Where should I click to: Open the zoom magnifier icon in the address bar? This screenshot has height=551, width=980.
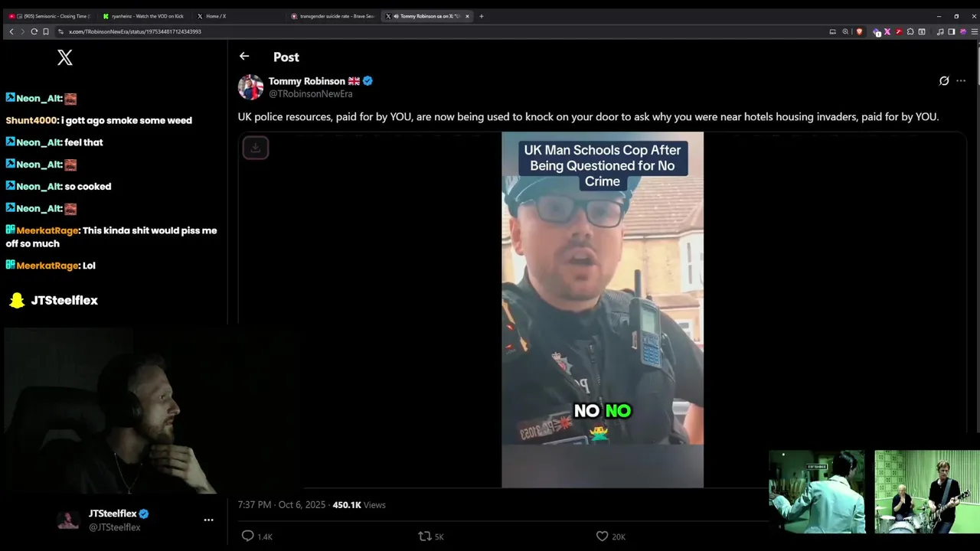tap(845, 31)
